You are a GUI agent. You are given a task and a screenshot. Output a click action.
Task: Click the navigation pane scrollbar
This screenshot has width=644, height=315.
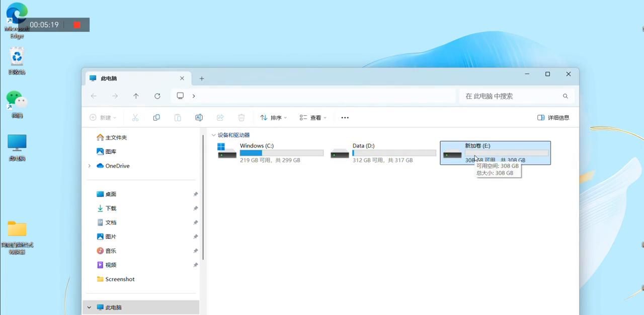(203, 196)
